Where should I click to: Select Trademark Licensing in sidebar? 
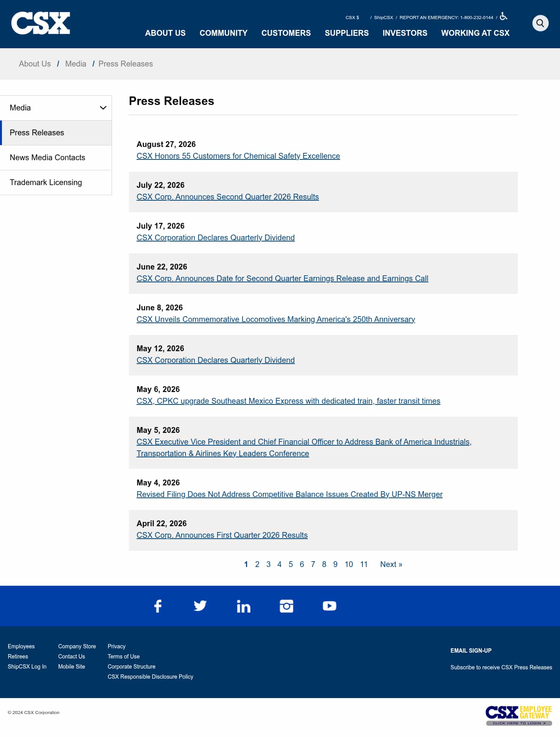[56, 182]
